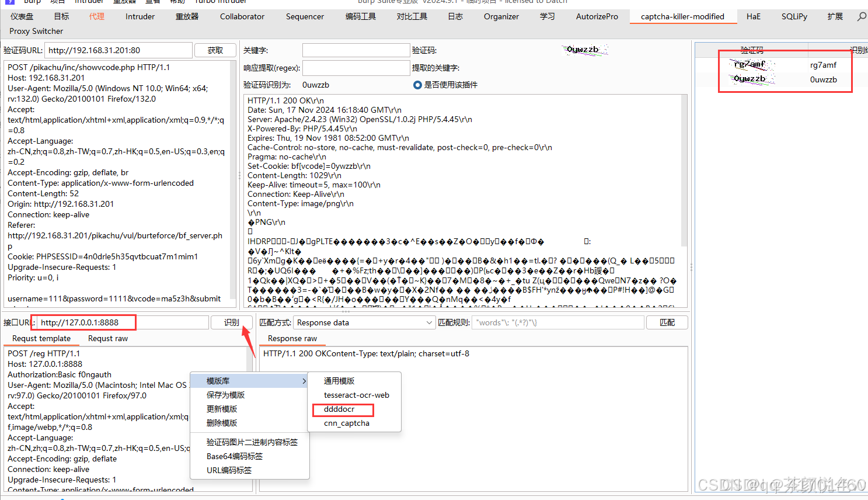The width and height of the screenshot is (868, 500).
Task: Select the 日志 tab
Action: [455, 16]
